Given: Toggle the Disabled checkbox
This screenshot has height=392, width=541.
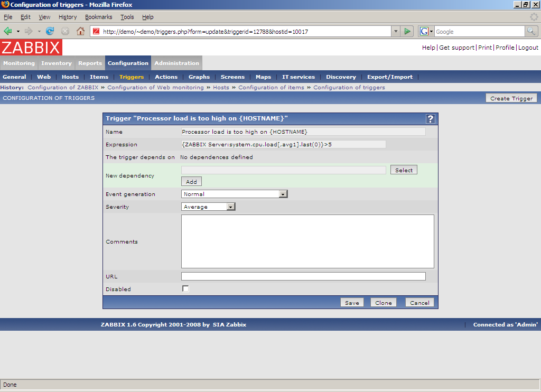Looking at the screenshot, I should [185, 288].
